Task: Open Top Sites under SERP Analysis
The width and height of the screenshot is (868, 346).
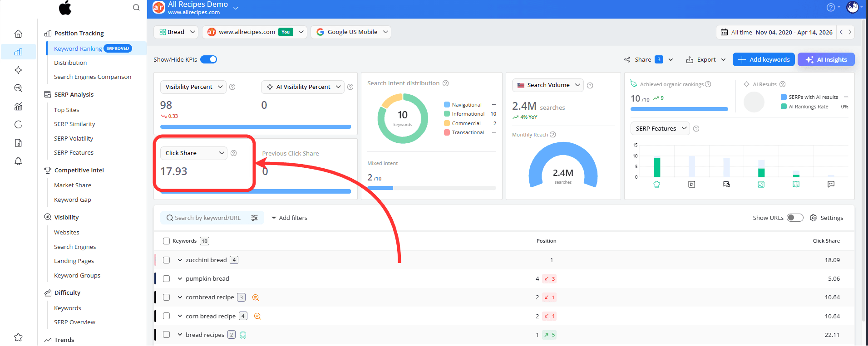Action: pyautogui.click(x=67, y=110)
